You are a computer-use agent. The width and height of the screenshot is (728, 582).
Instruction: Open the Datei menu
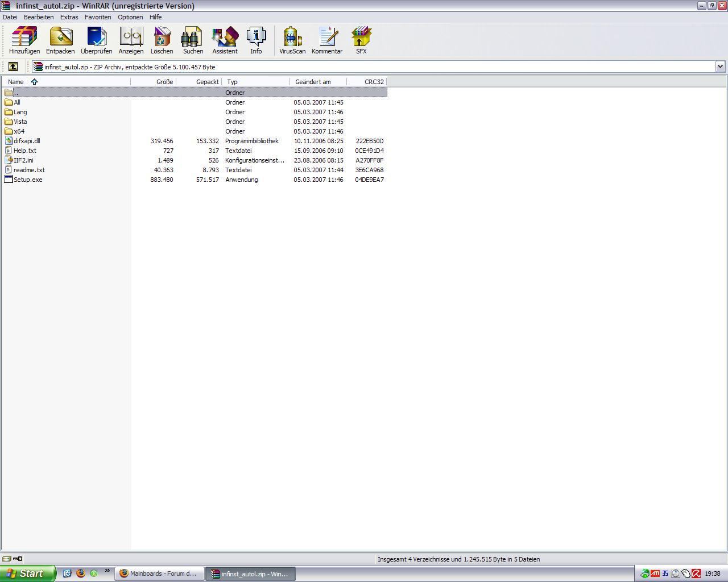[x=10, y=17]
